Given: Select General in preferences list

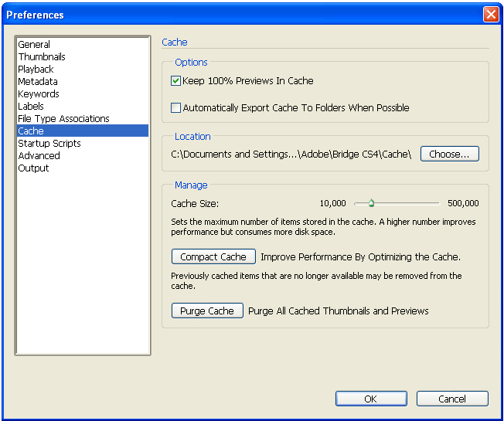Looking at the screenshot, I should (x=34, y=45).
